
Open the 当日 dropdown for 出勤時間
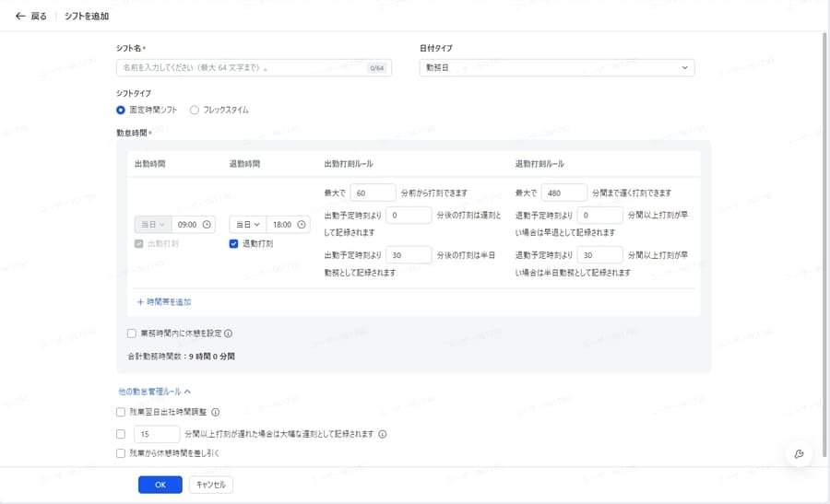153,224
